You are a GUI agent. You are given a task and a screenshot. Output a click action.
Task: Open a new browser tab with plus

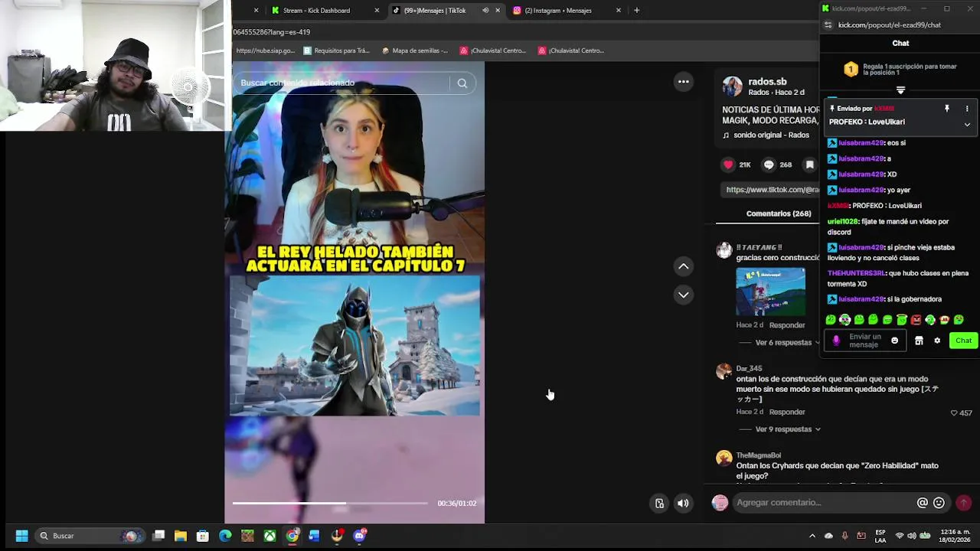636,11
